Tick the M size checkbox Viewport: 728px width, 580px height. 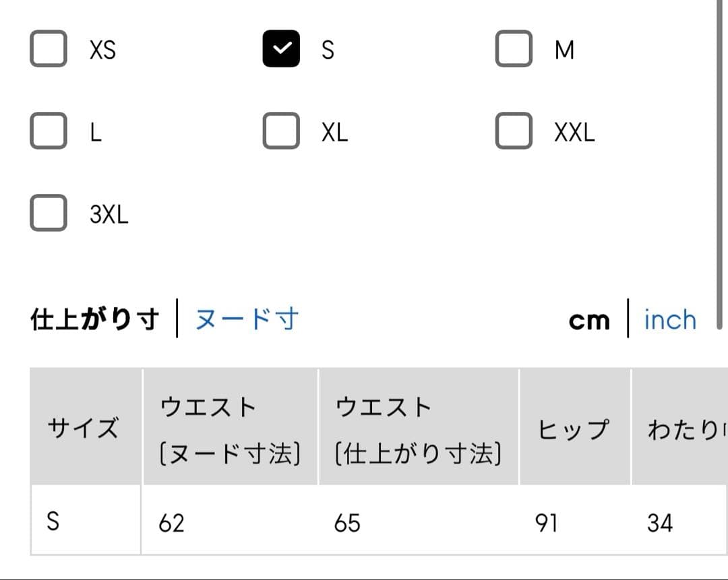(x=514, y=49)
